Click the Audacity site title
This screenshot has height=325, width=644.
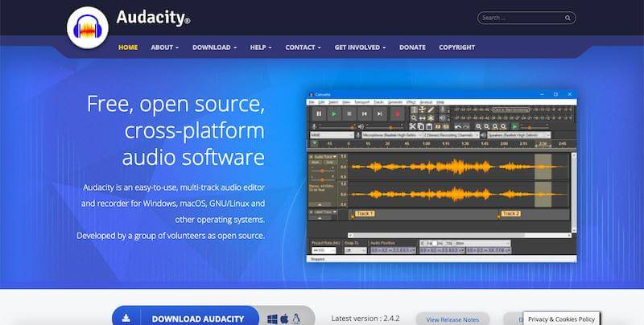[153, 18]
